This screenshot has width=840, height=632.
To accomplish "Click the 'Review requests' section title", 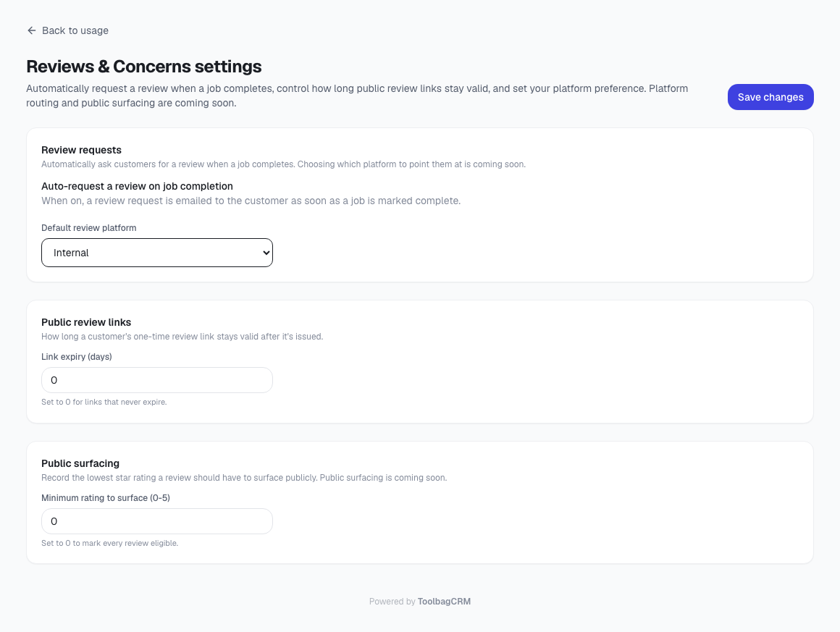I will click(81, 150).
